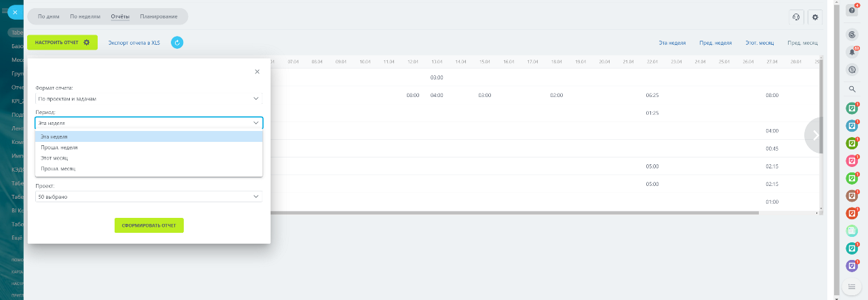Switch to the 'По дням' tab

[48, 16]
